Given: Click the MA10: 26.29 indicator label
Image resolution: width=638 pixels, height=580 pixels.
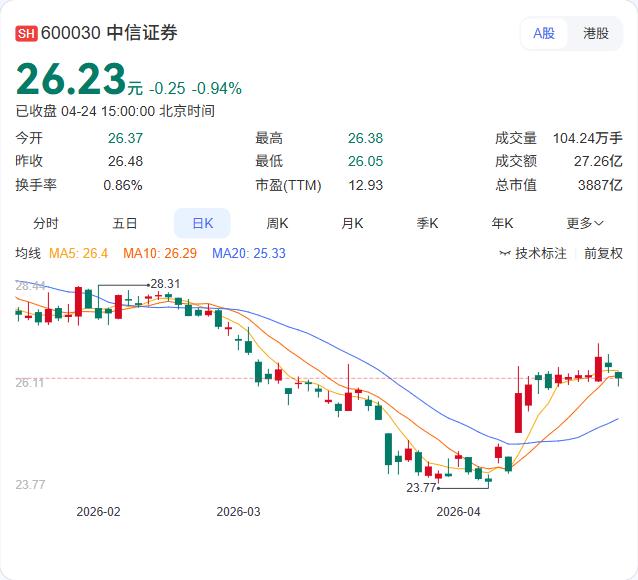Looking at the screenshot, I should click(x=160, y=254).
